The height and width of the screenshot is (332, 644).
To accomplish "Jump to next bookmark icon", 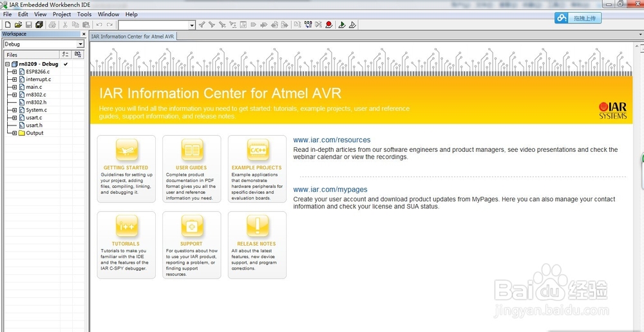I will point(263,24).
